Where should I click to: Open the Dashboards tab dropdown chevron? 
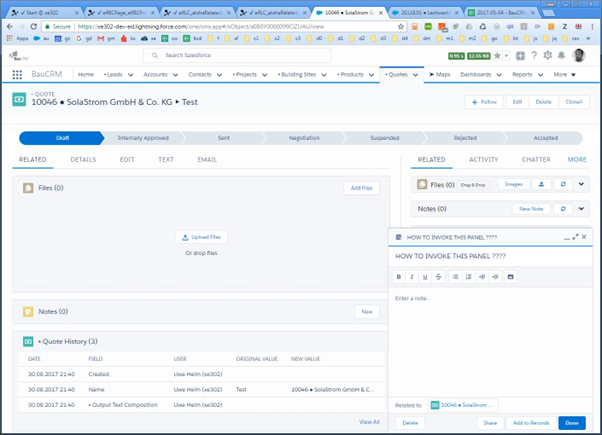pos(499,75)
